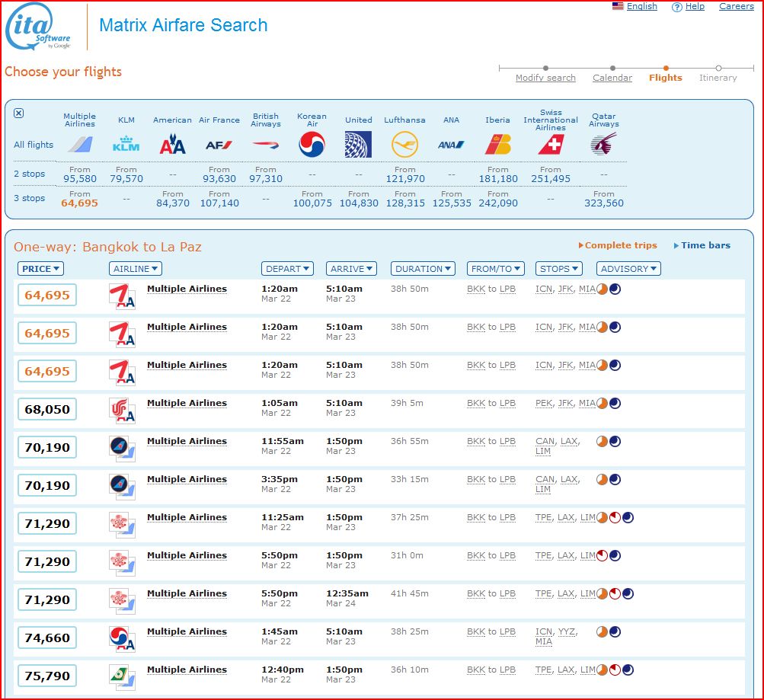Screen dimensions: 764x700
Task: Close the airline matrix with the X icon
Action: coord(18,113)
